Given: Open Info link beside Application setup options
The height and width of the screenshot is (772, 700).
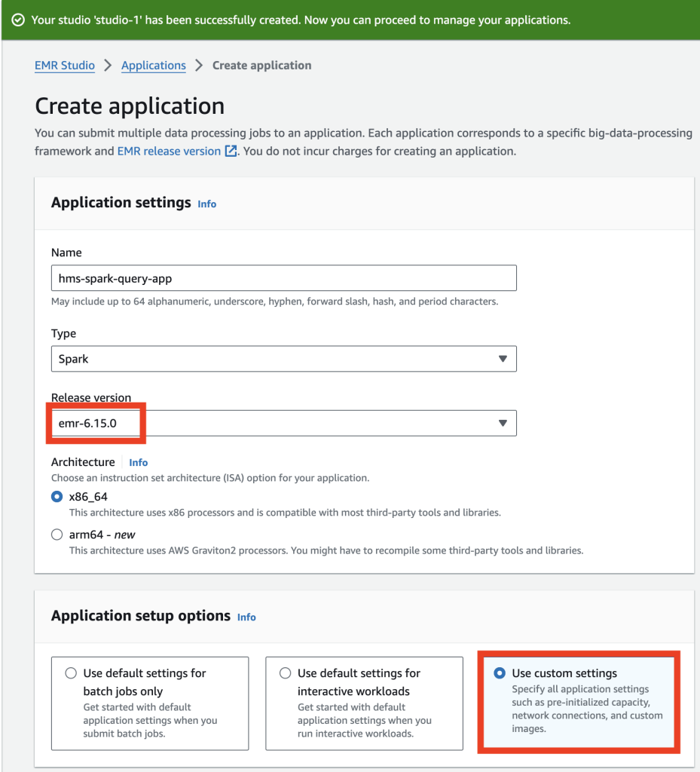Looking at the screenshot, I should pos(246,617).
